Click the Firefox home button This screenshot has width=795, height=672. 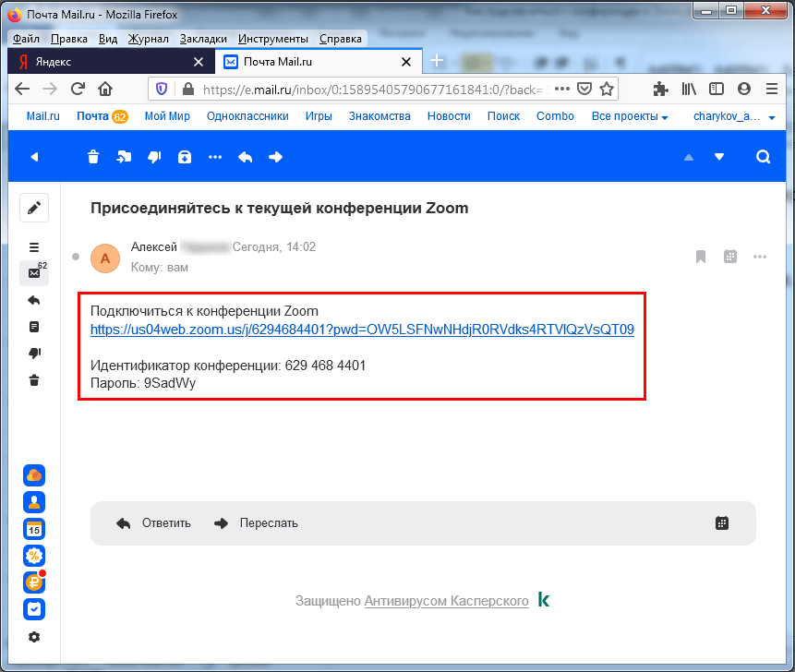[105, 90]
